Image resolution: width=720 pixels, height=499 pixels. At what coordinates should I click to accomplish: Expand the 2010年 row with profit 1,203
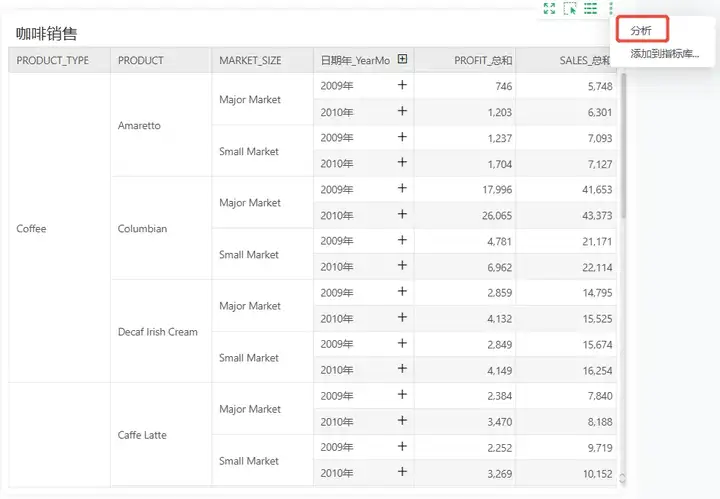pos(402,111)
